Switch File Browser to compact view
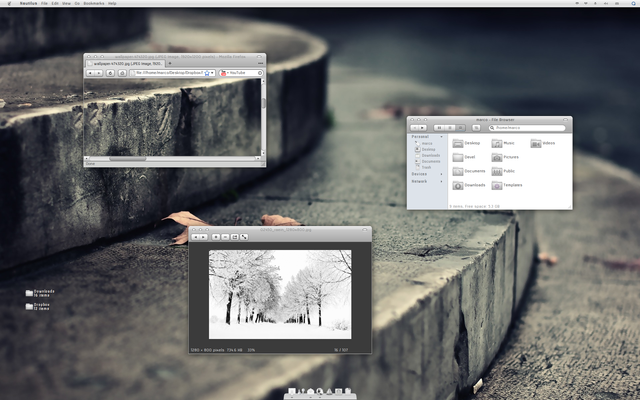This screenshot has height=400, width=640. (x=460, y=128)
